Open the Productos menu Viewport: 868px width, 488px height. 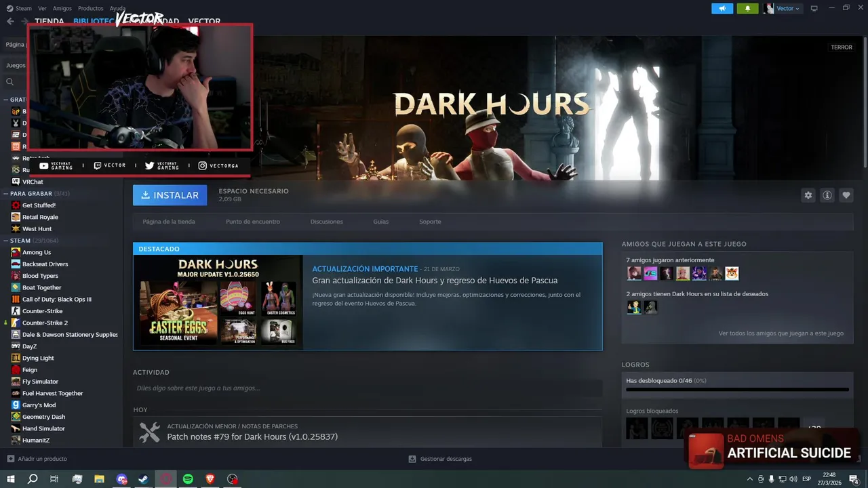tap(91, 8)
